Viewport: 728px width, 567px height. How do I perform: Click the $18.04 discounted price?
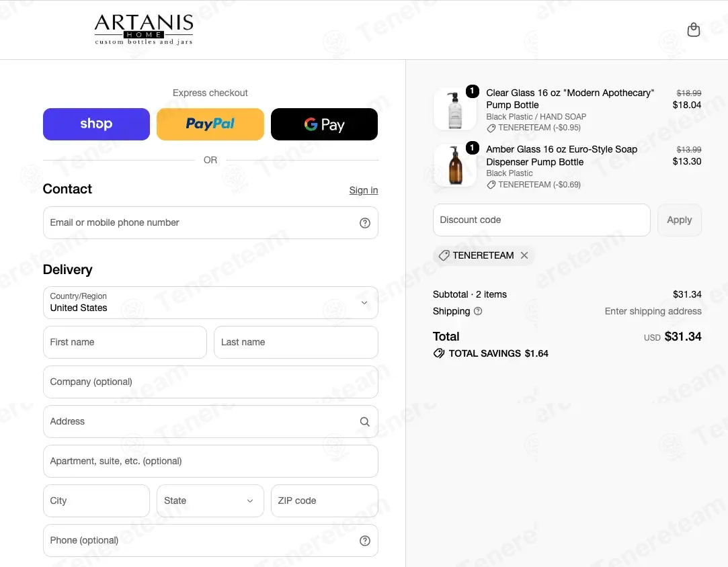tap(687, 105)
